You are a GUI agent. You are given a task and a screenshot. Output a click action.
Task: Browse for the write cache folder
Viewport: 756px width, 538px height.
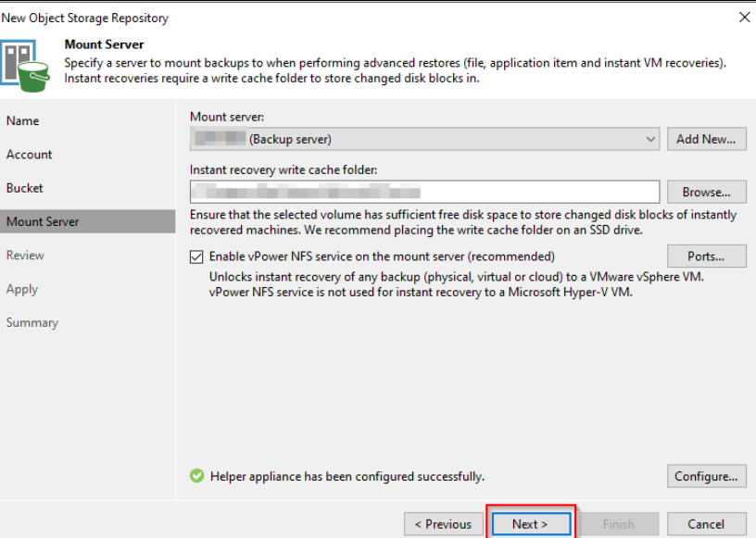click(x=706, y=192)
